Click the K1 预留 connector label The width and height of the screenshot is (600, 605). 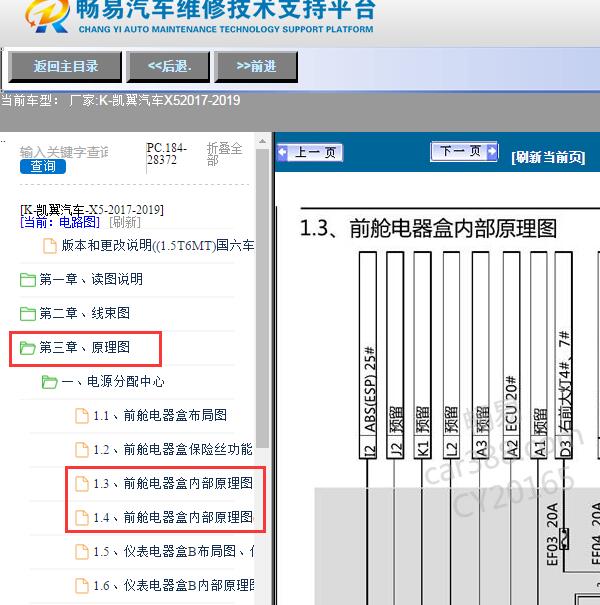coord(423,355)
